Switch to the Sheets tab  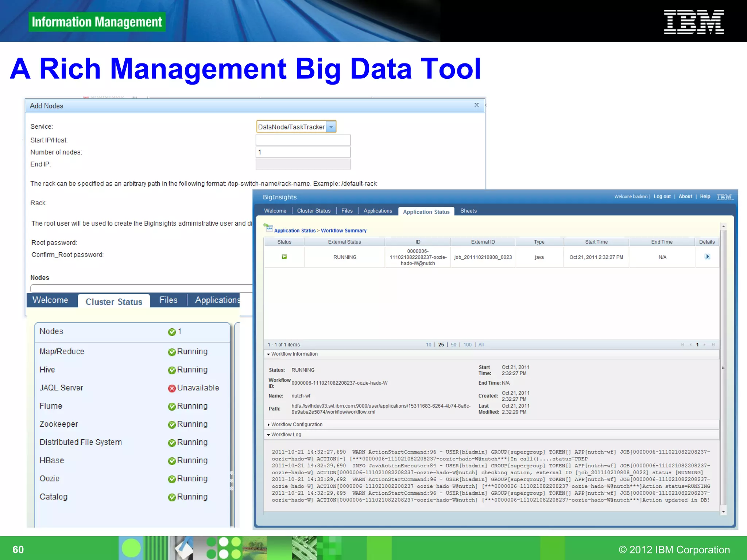[x=468, y=211]
